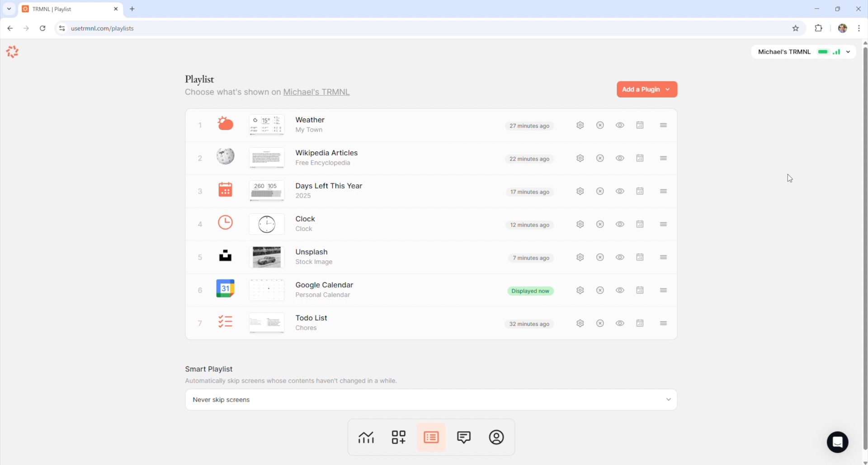Viewport: 868px width, 465px height.
Task: Bookmark this page with the star icon
Action: pyautogui.click(x=795, y=28)
